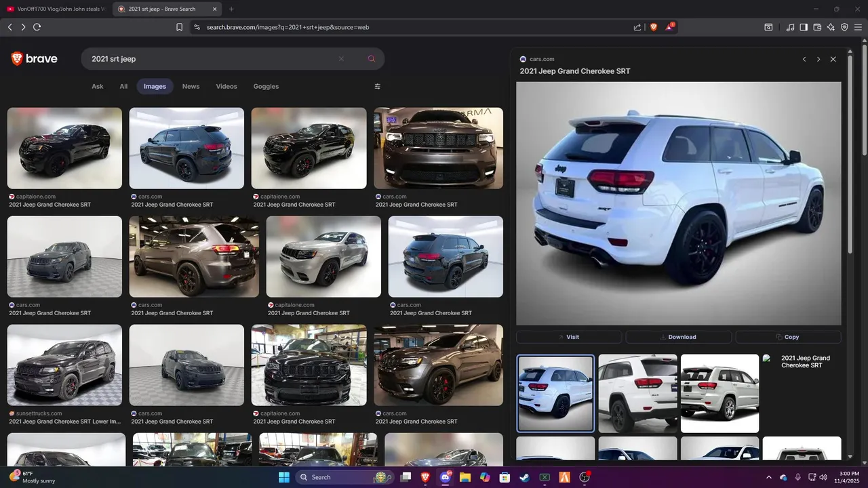Copy the previewed Jeep image
This screenshot has width=868, height=488.
tap(788, 337)
